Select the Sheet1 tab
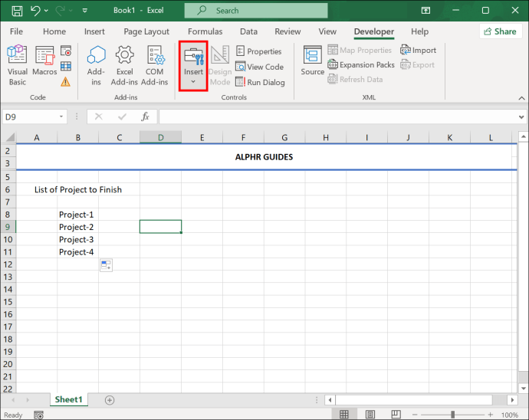The width and height of the screenshot is (529, 420). point(68,400)
